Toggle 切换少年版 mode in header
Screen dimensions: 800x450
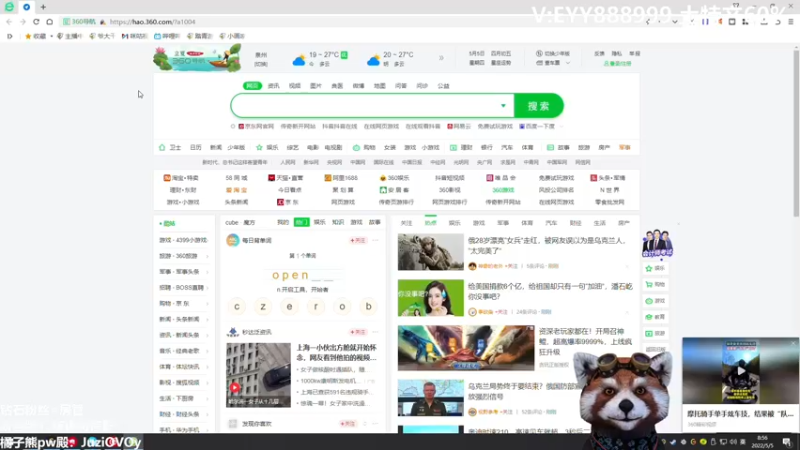click(553, 54)
